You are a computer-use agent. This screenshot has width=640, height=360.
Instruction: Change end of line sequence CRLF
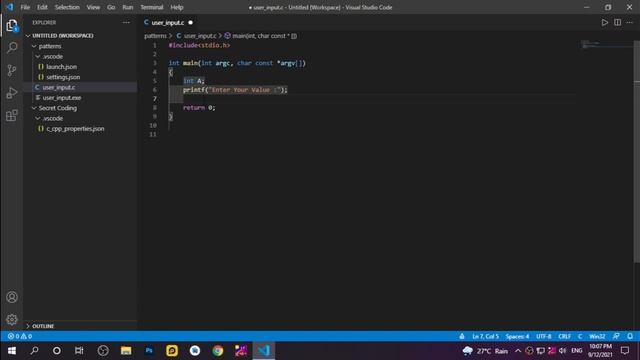pyautogui.click(x=564, y=336)
